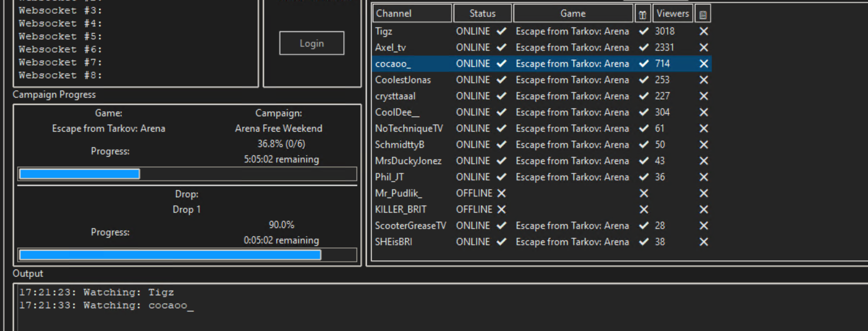Click the X at end of SHEisBRI row
868x331 pixels.
pos(703,242)
